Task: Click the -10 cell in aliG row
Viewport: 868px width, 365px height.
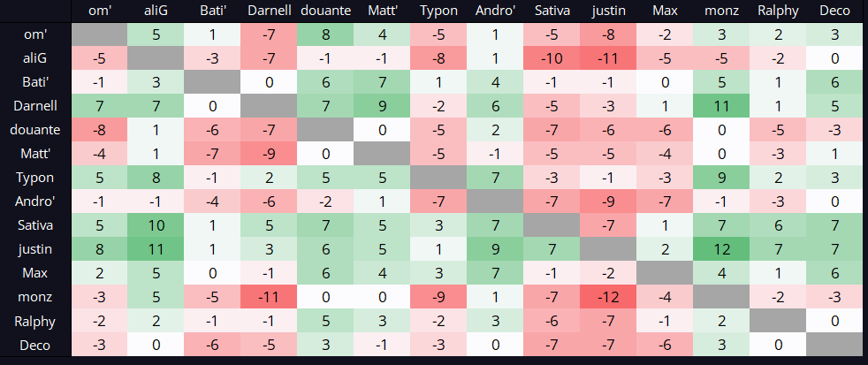Action: pos(552,57)
